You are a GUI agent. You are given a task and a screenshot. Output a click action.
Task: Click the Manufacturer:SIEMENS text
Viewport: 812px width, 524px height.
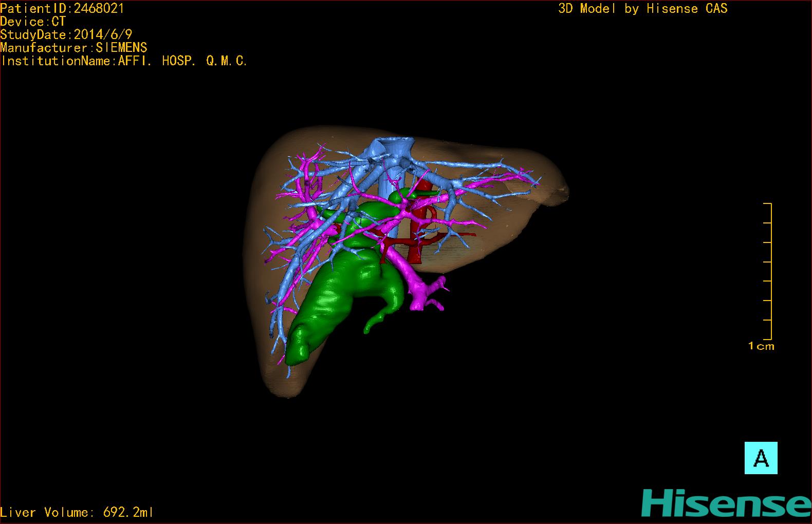click(73, 48)
